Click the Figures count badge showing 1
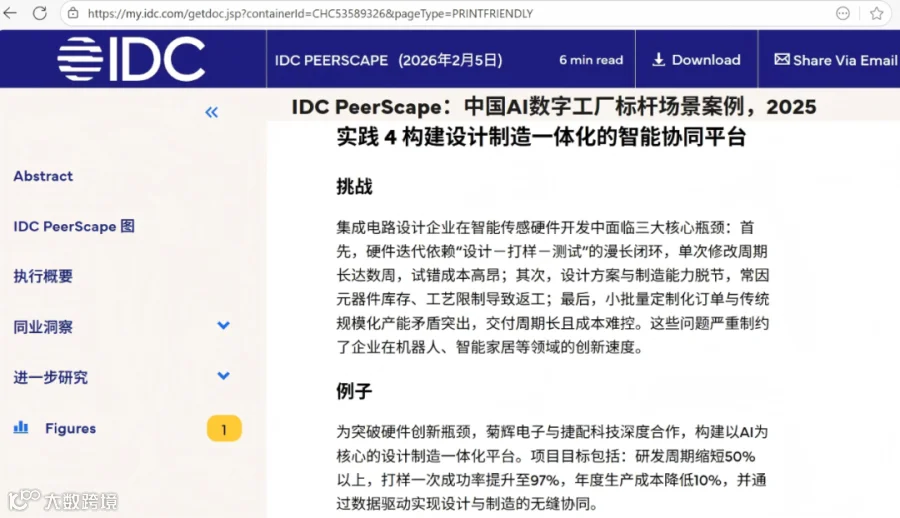The width and height of the screenshot is (900, 518). [224, 428]
